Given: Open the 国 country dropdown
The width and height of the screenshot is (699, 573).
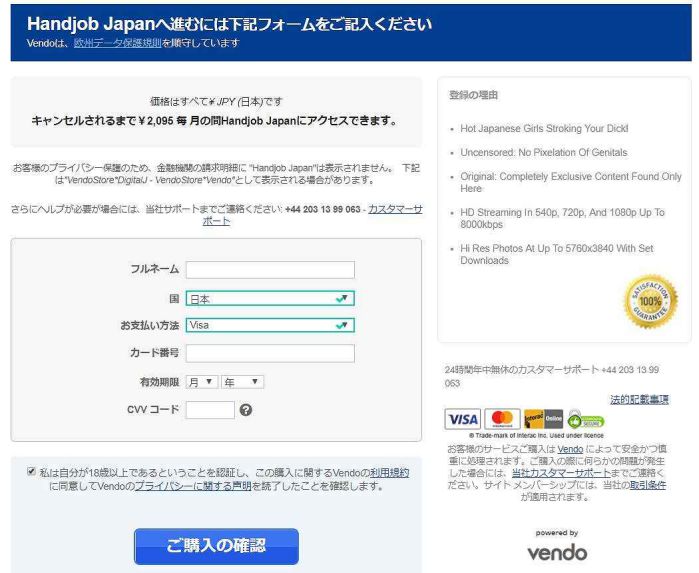Looking at the screenshot, I should (x=270, y=298).
